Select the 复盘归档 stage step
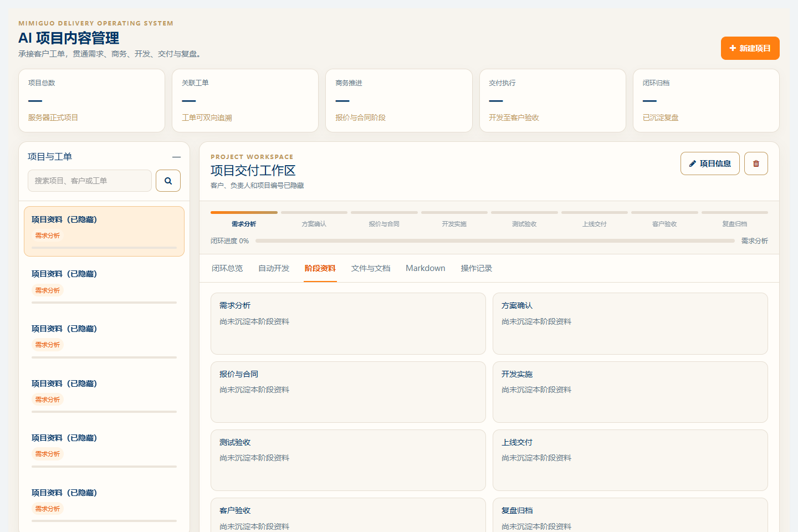Image resolution: width=798 pixels, height=532 pixels. (x=735, y=219)
